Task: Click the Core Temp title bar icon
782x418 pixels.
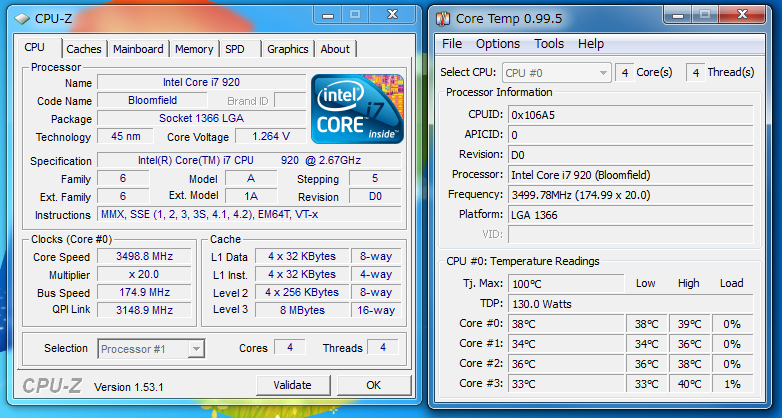Action: 442,19
